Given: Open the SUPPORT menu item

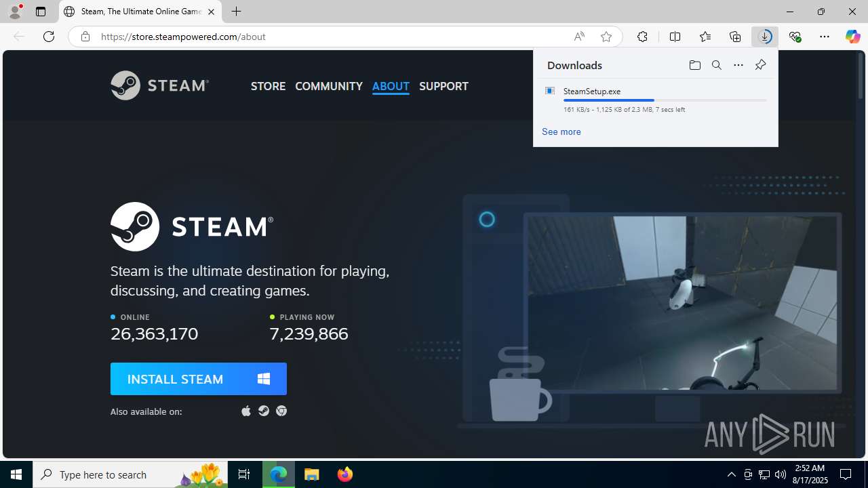Looking at the screenshot, I should (443, 86).
